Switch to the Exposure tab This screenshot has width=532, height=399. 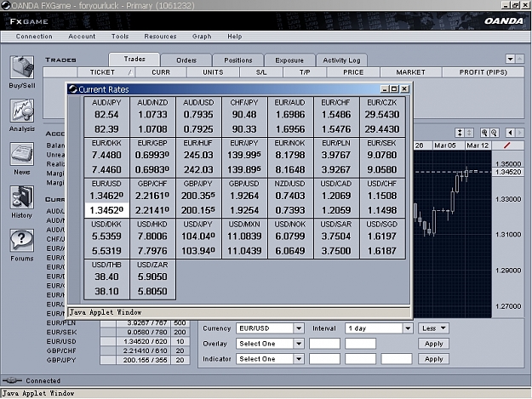[x=289, y=60]
